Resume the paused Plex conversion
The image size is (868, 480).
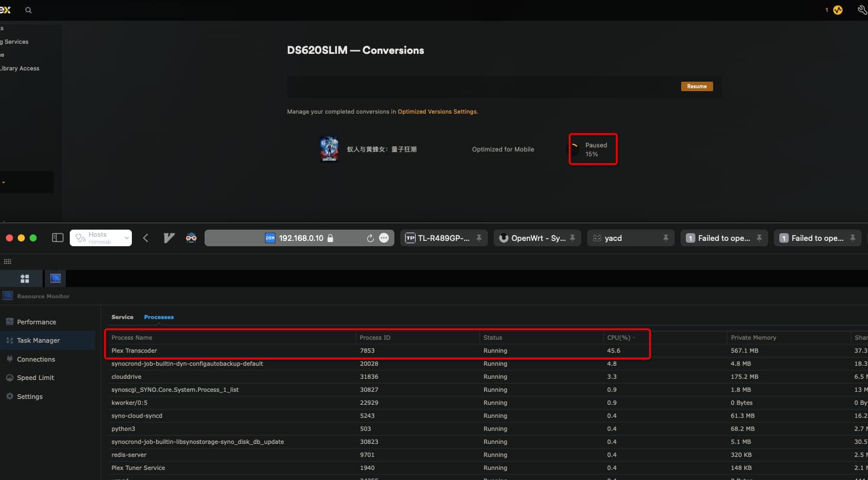(x=697, y=86)
